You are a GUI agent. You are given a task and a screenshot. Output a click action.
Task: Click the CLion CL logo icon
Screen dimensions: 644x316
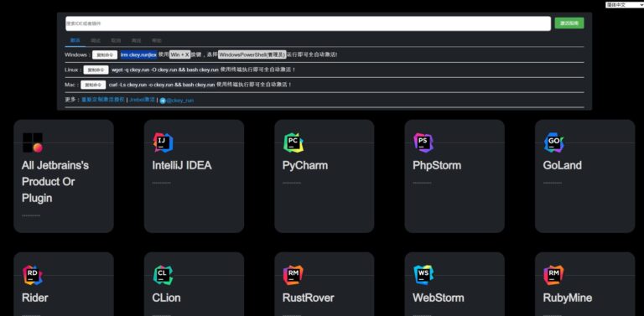click(x=163, y=275)
